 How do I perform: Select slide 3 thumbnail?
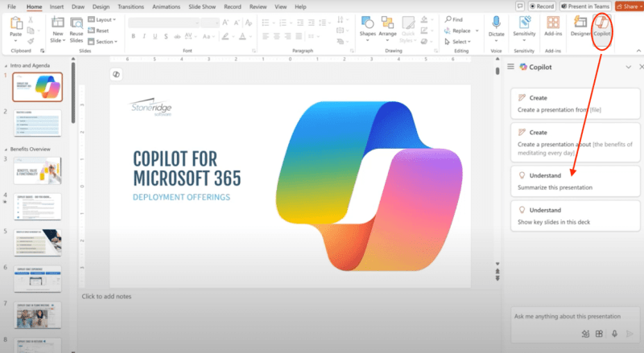(x=37, y=170)
